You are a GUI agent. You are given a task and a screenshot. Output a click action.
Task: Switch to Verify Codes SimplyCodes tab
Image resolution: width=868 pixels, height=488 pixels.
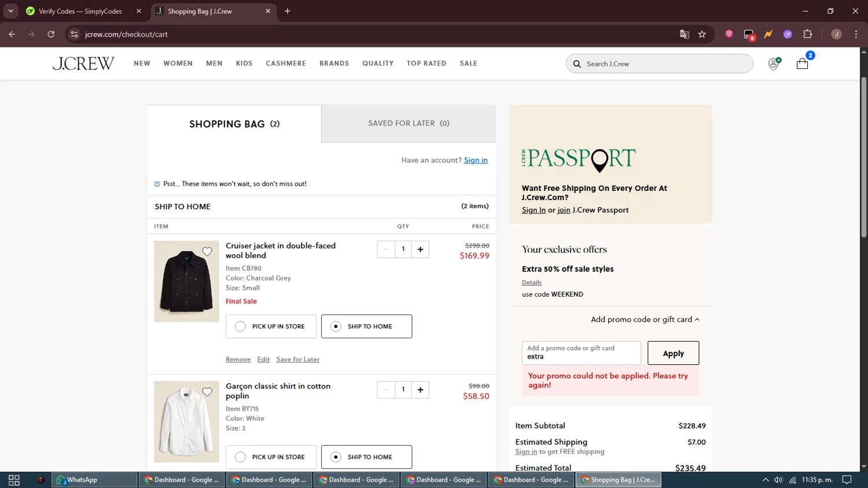point(80,11)
